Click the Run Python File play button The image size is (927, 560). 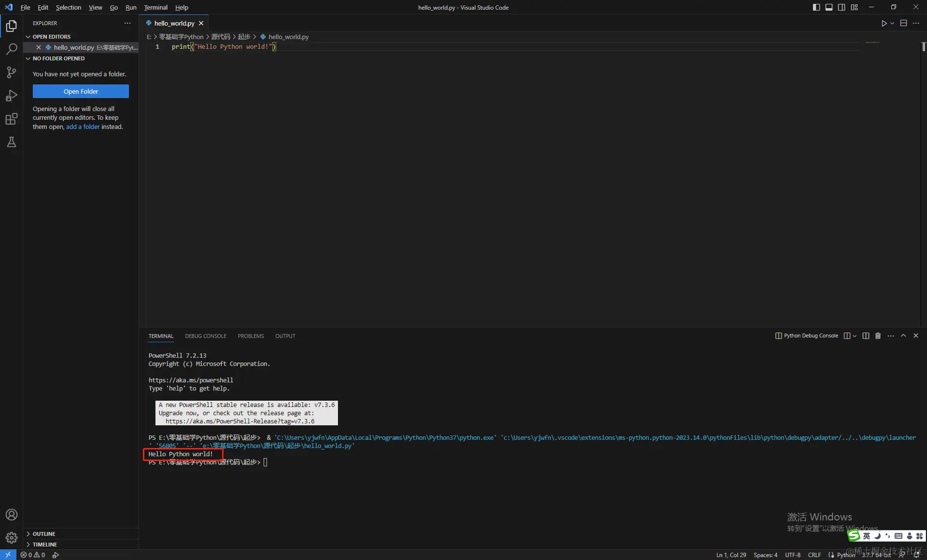coord(884,23)
